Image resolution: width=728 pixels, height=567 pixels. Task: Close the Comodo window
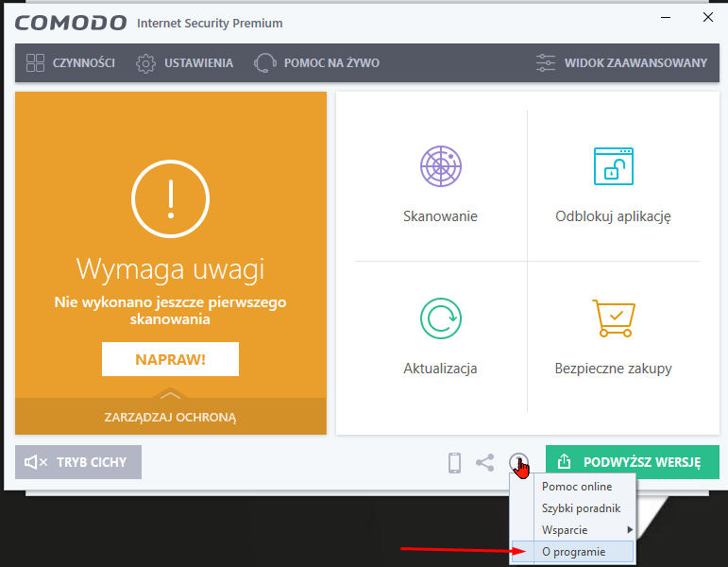tap(708, 17)
